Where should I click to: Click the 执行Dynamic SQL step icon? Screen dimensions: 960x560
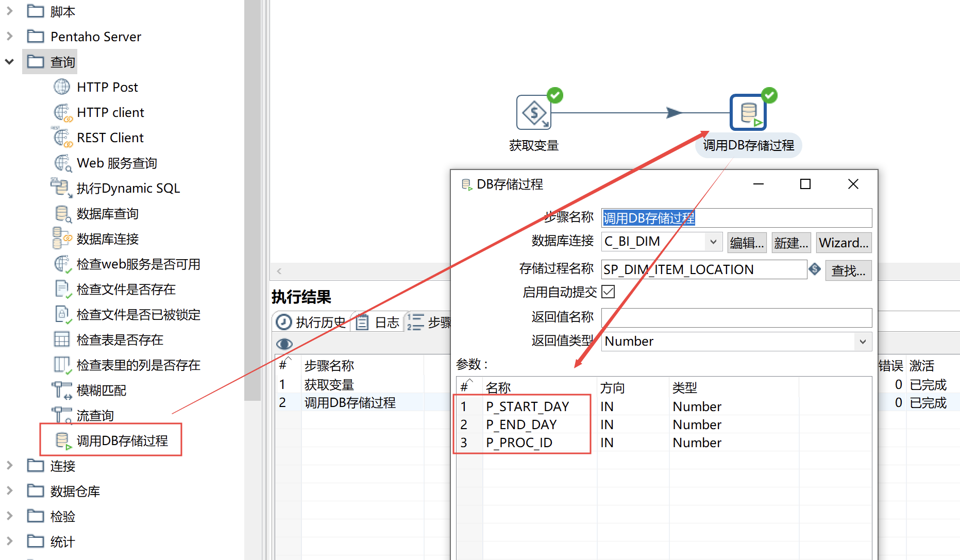62,188
